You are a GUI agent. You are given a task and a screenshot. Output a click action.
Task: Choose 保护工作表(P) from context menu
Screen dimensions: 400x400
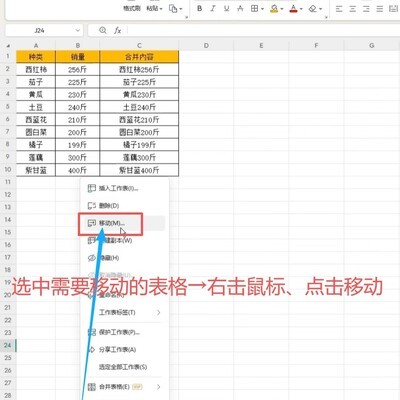tap(123, 332)
